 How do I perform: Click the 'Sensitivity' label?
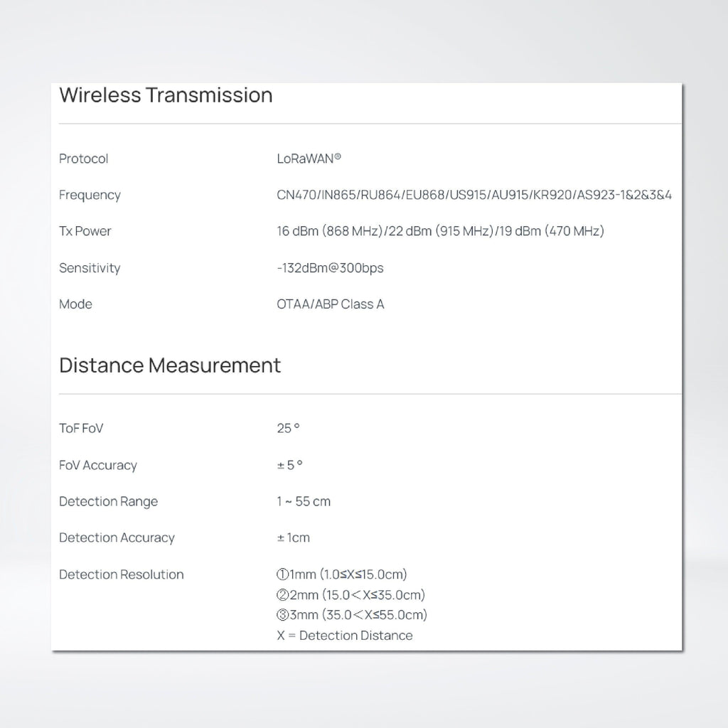[90, 268]
